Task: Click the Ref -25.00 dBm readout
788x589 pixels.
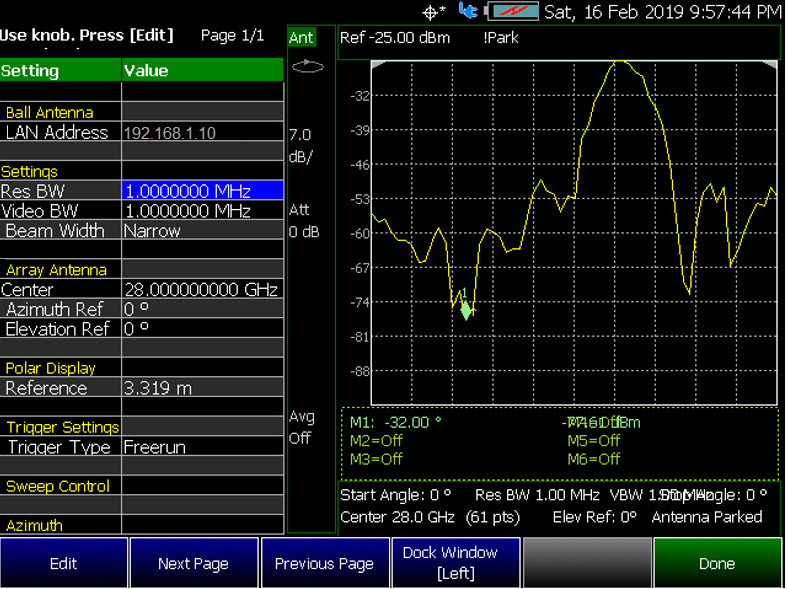Action: pyautogui.click(x=395, y=38)
